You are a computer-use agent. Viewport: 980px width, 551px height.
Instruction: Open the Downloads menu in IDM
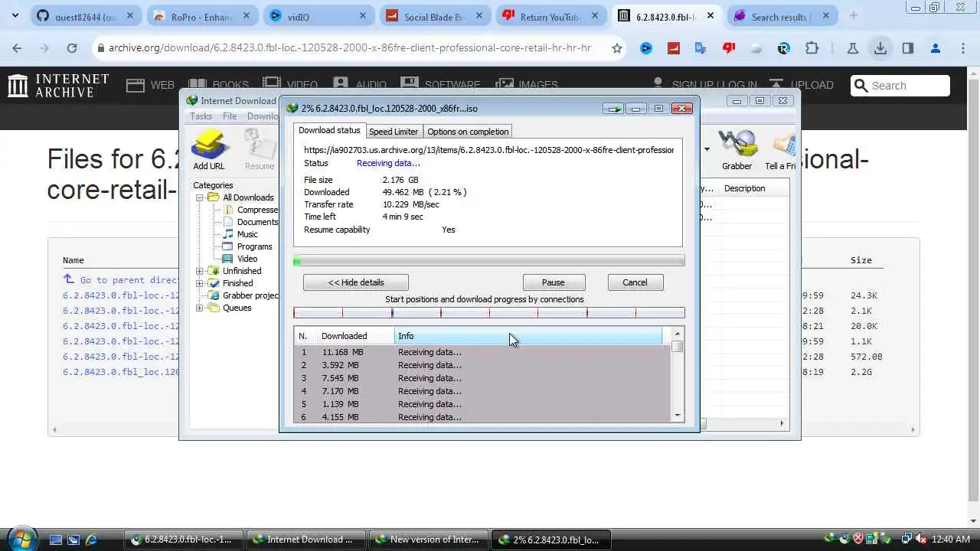tap(263, 116)
